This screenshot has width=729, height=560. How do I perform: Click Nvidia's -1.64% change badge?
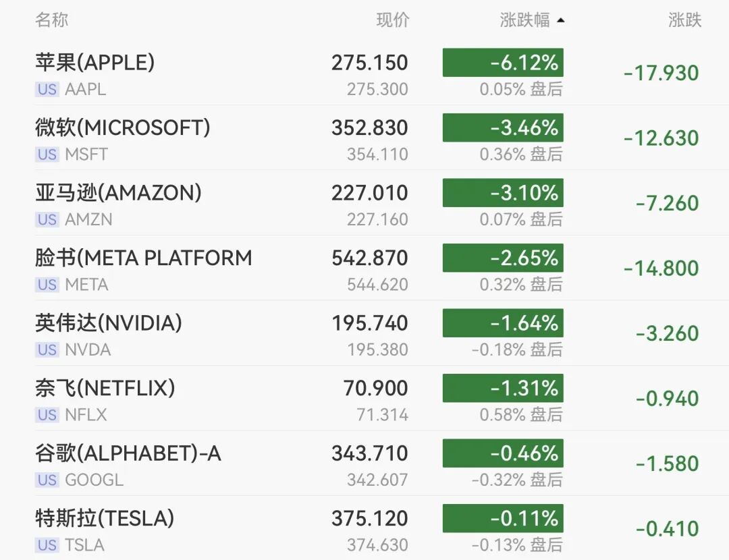503,323
